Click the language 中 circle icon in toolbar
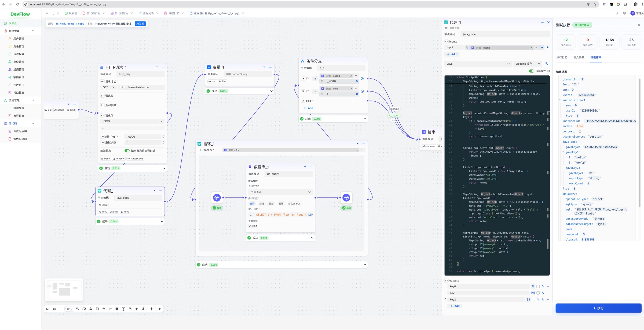The image size is (644, 330). (x=123, y=309)
